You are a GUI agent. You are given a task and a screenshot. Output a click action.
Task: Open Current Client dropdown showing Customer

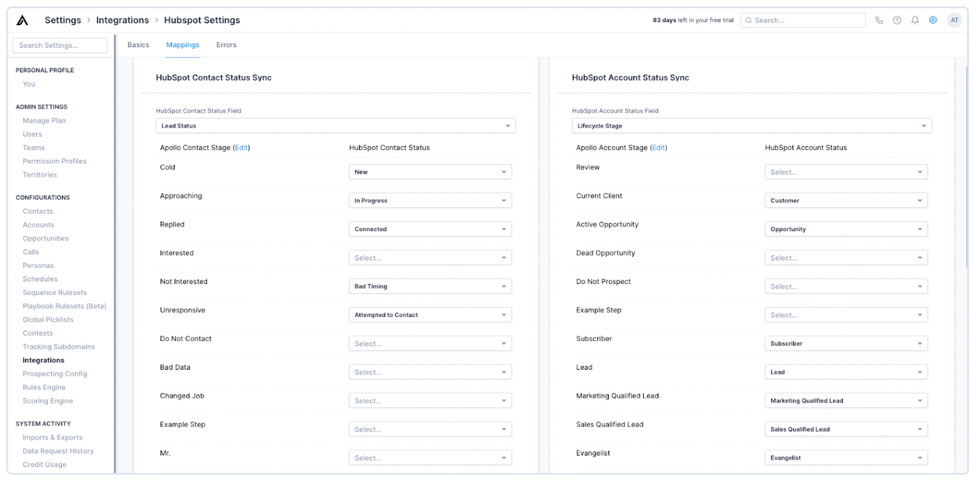coord(846,200)
